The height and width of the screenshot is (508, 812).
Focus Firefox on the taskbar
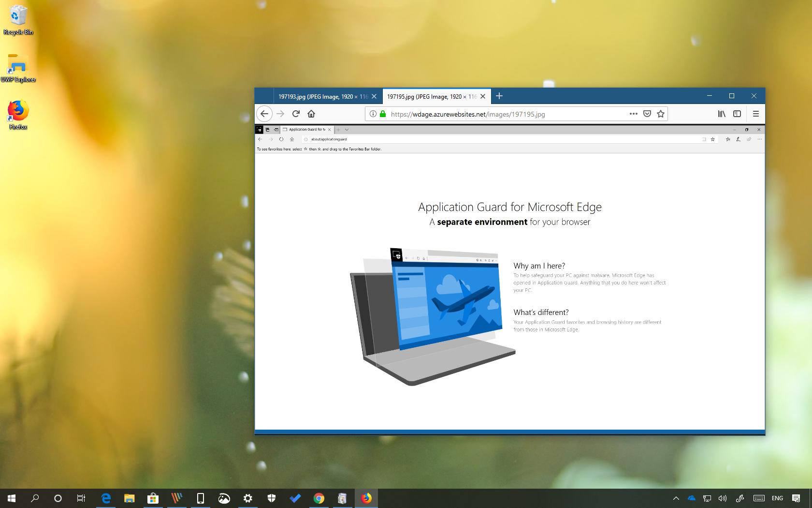366,498
